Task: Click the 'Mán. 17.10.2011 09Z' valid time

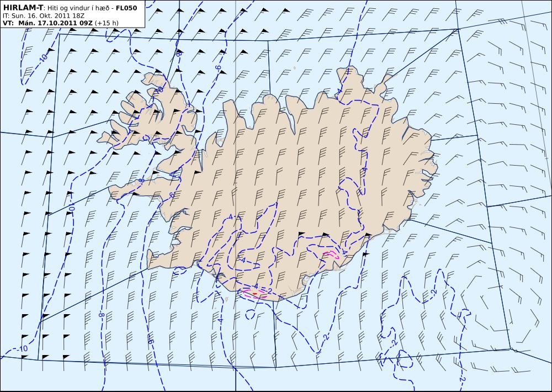Action: [x=55, y=23]
